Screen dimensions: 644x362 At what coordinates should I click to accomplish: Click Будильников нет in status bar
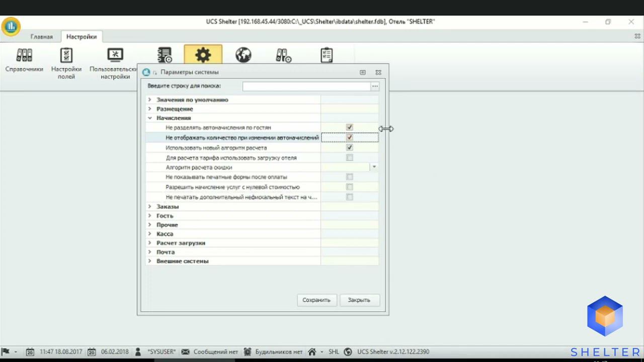(x=279, y=352)
